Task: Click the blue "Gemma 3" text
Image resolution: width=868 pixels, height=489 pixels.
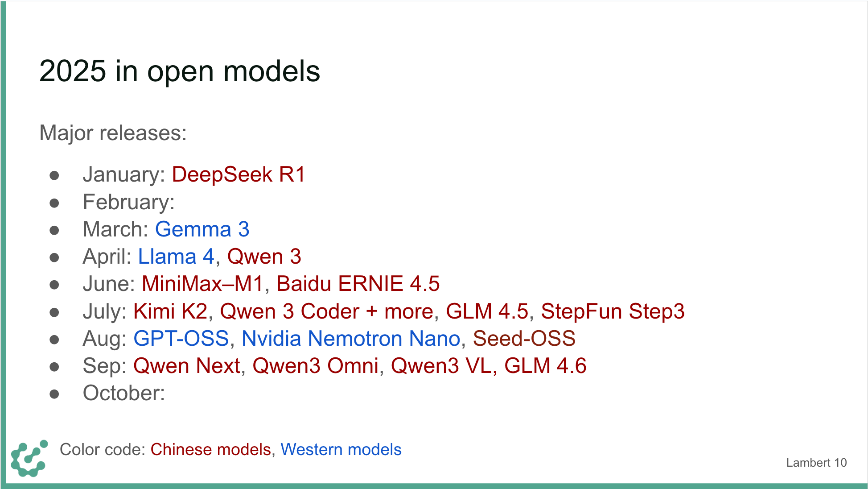Action: [202, 229]
